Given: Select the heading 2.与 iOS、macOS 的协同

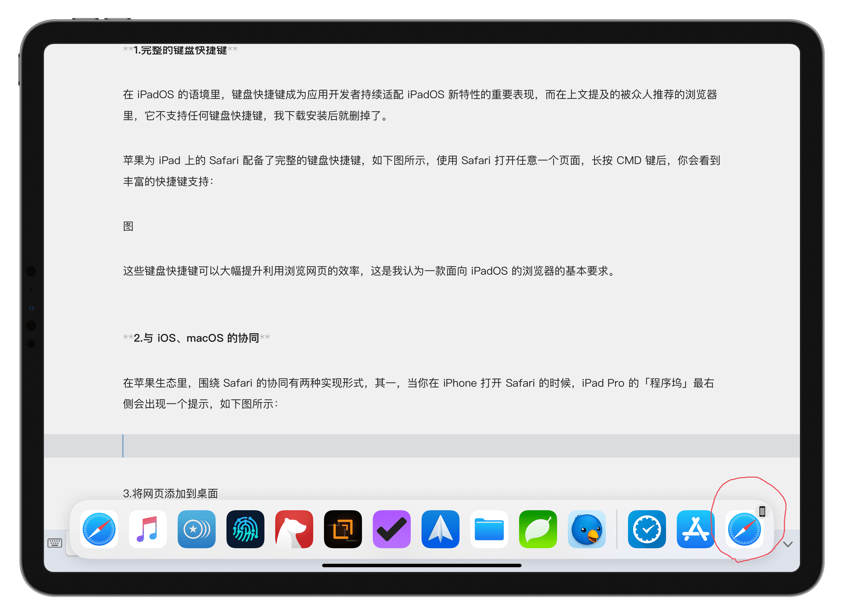Looking at the screenshot, I should [196, 338].
